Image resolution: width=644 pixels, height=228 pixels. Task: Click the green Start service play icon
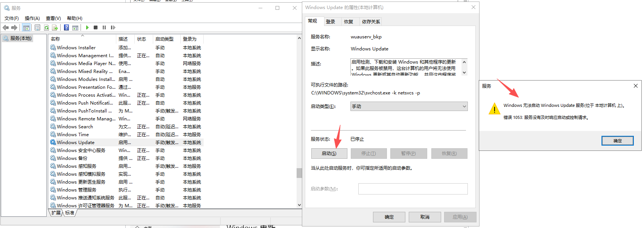pyautogui.click(x=87, y=27)
